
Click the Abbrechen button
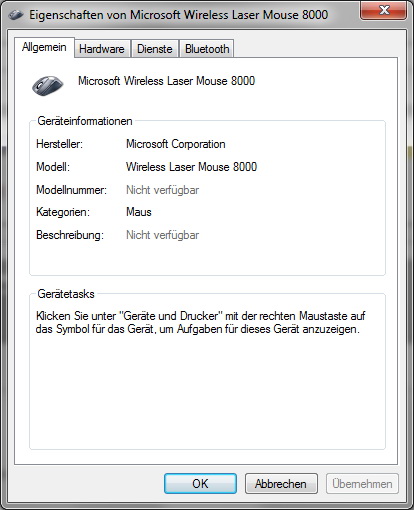281,484
